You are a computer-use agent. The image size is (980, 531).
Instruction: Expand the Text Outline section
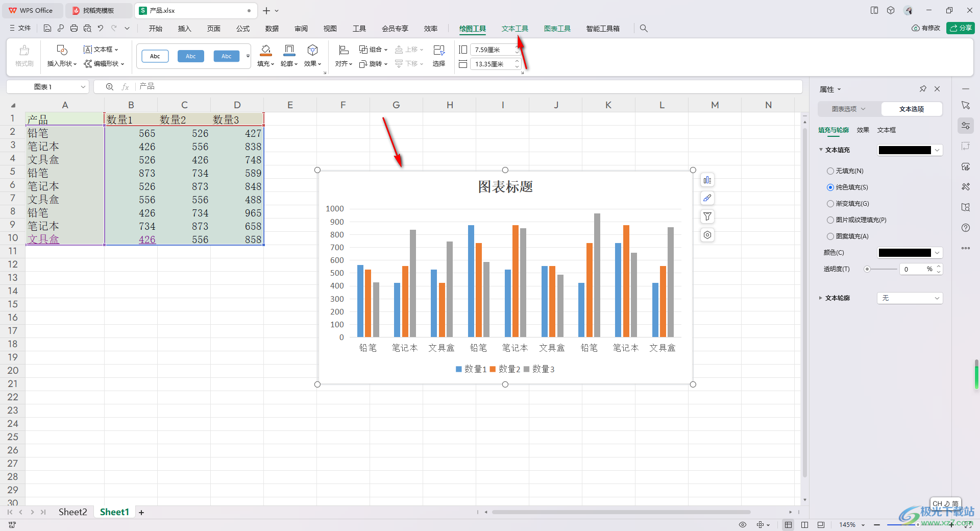pyautogui.click(x=820, y=298)
